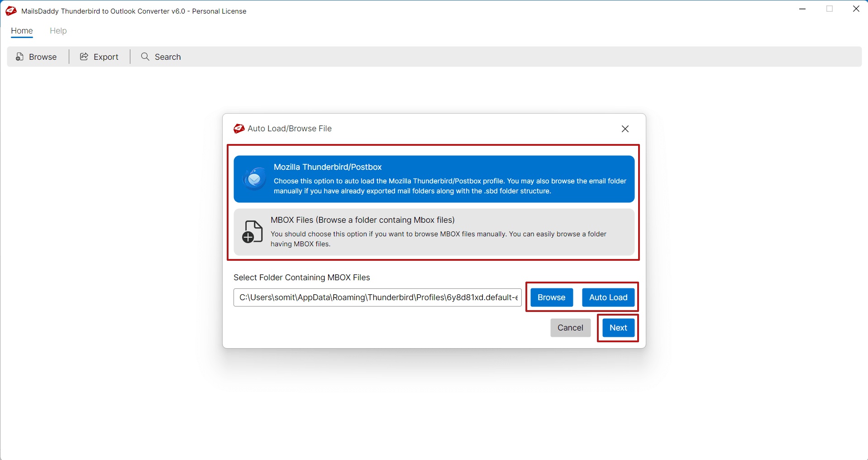
Task: Switch to the Help tab
Action: tap(58, 31)
